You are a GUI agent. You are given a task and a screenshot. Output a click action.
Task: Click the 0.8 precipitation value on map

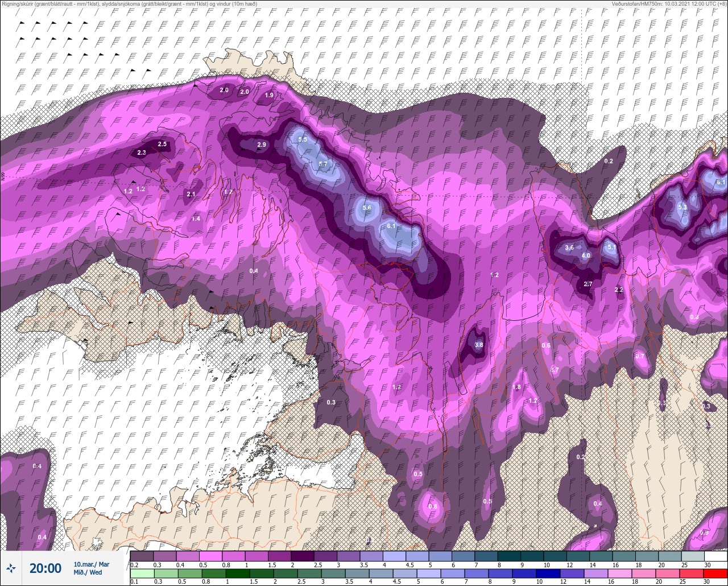pos(433,506)
